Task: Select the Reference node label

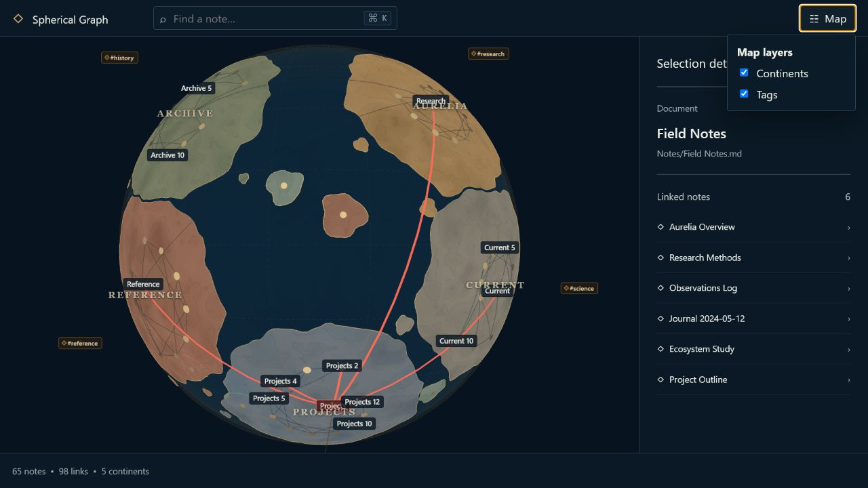Action: coord(143,284)
